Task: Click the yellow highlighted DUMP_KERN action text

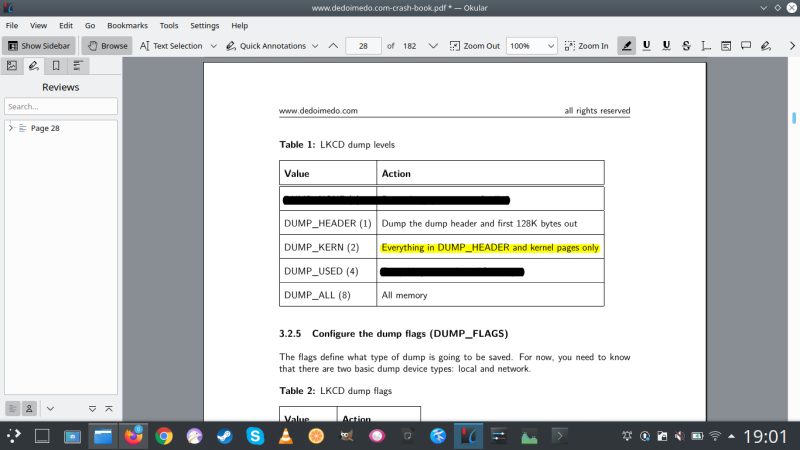Action: pyautogui.click(x=490, y=247)
